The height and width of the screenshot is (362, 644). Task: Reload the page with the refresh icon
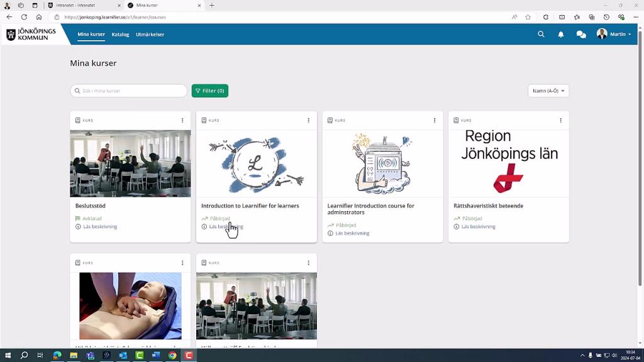pos(24,17)
